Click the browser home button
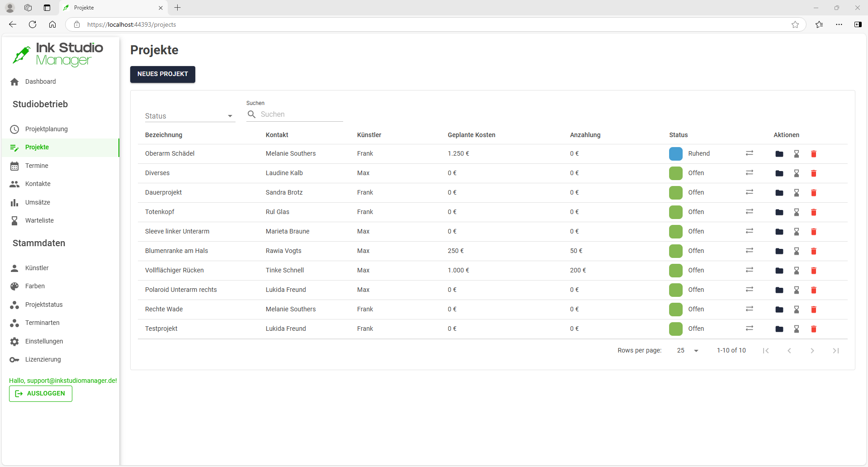Screen dimensions: 868x467 coord(52,24)
